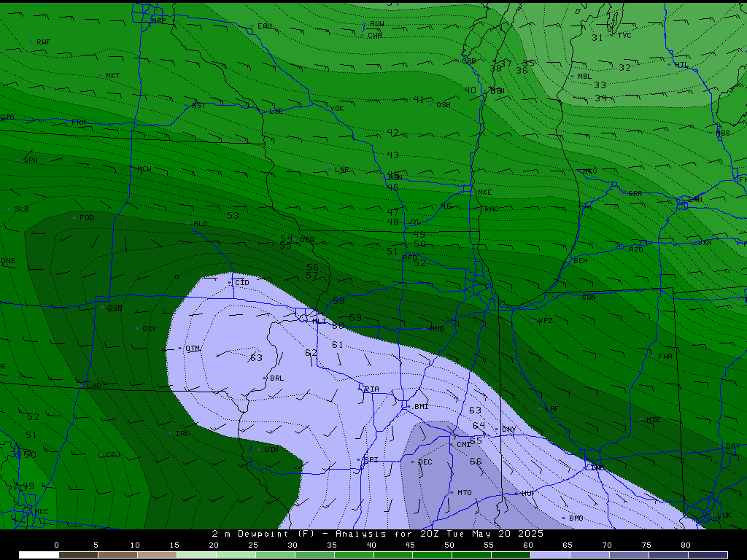This screenshot has height=560, width=747.
Task: Click the MBL station label
Action: (x=584, y=76)
